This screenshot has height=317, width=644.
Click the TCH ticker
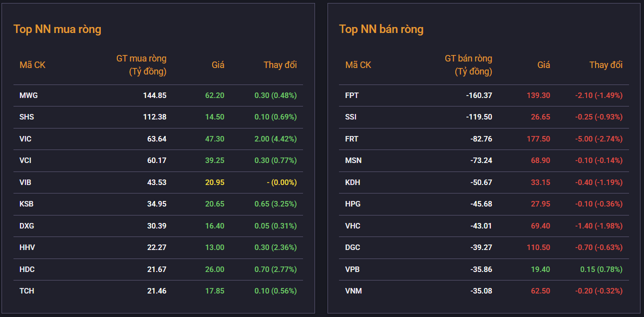click(27, 291)
